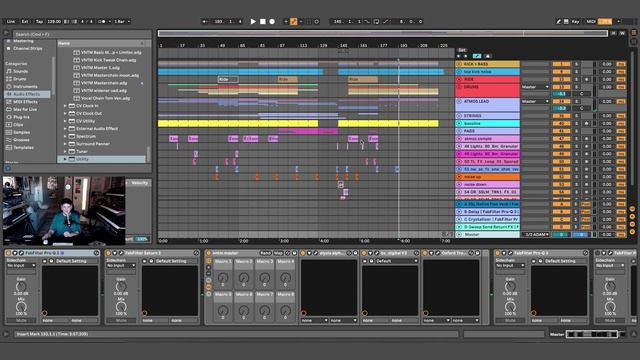Open the Mastering collection
This screenshot has height=360, width=640.
click(x=23, y=41)
